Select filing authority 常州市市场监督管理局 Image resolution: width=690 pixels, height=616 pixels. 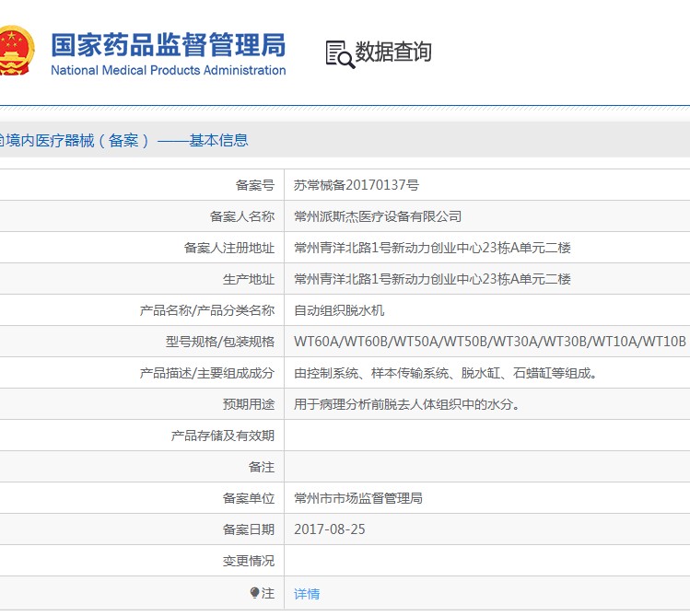(x=358, y=498)
